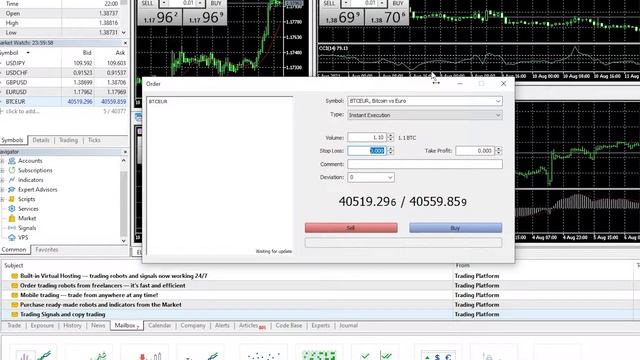Image resolution: width=640 pixels, height=360 pixels.
Task: Close the Market Watch panel
Action: click(x=125, y=43)
